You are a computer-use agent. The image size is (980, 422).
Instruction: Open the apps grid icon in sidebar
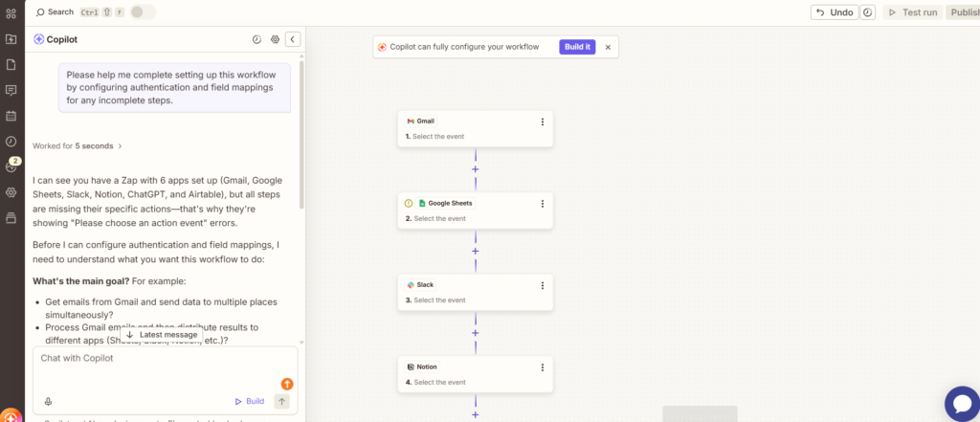(x=11, y=13)
